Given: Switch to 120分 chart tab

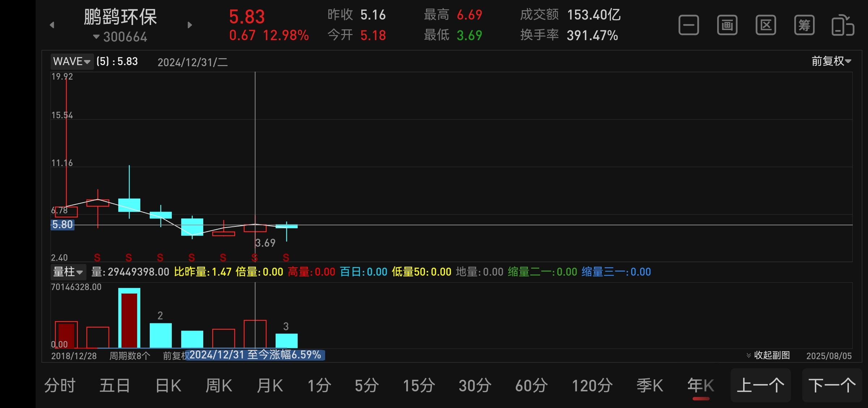Looking at the screenshot, I should pyautogui.click(x=592, y=386).
